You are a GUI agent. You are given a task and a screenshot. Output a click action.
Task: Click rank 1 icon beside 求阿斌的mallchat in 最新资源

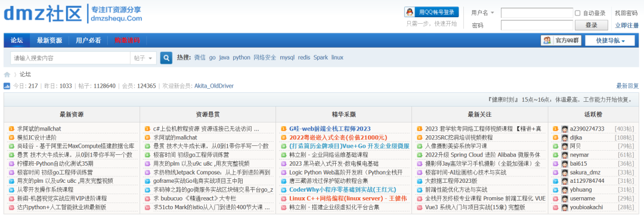click(11, 129)
